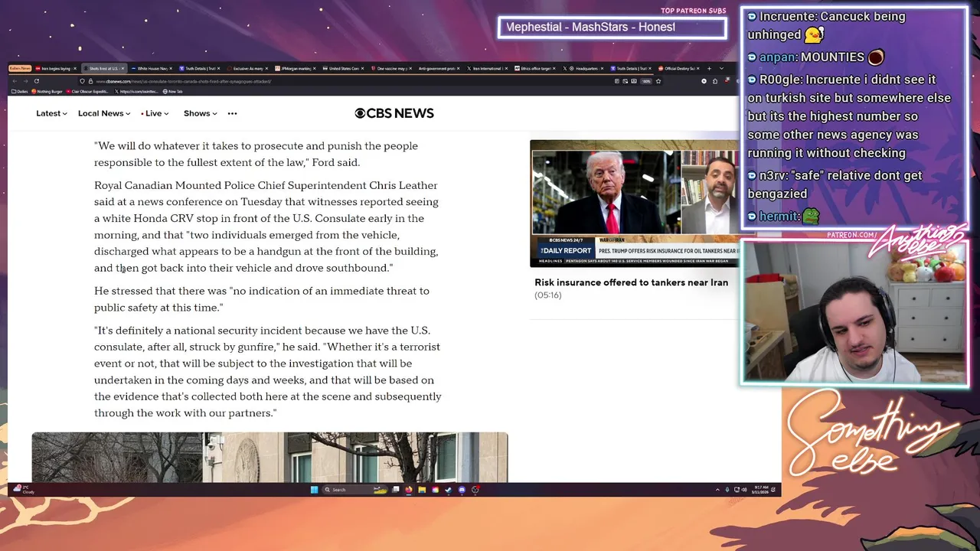This screenshot has width=980, height=551.
Task: Close the 'Shots fired at U.S.' tab
Action: (122, 68)
